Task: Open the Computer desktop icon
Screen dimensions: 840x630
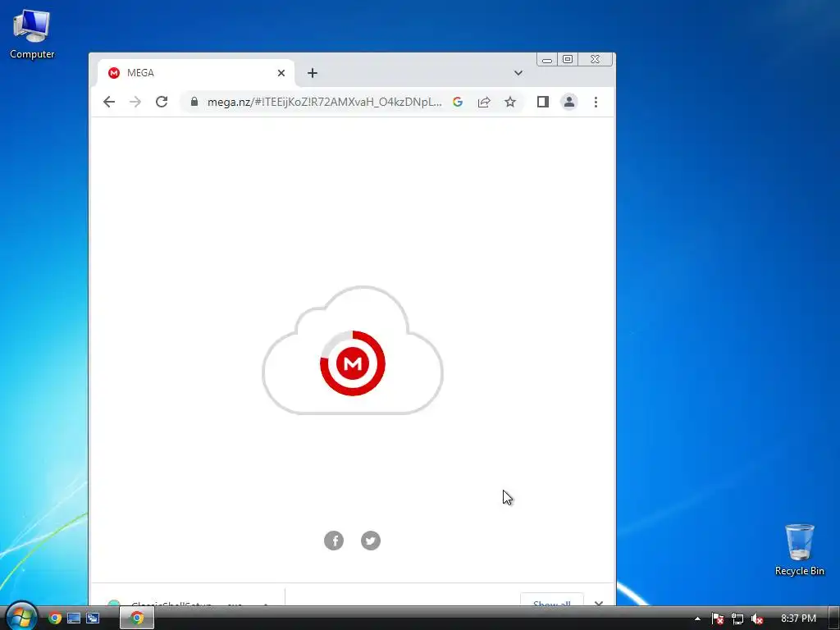Action: 32,34
